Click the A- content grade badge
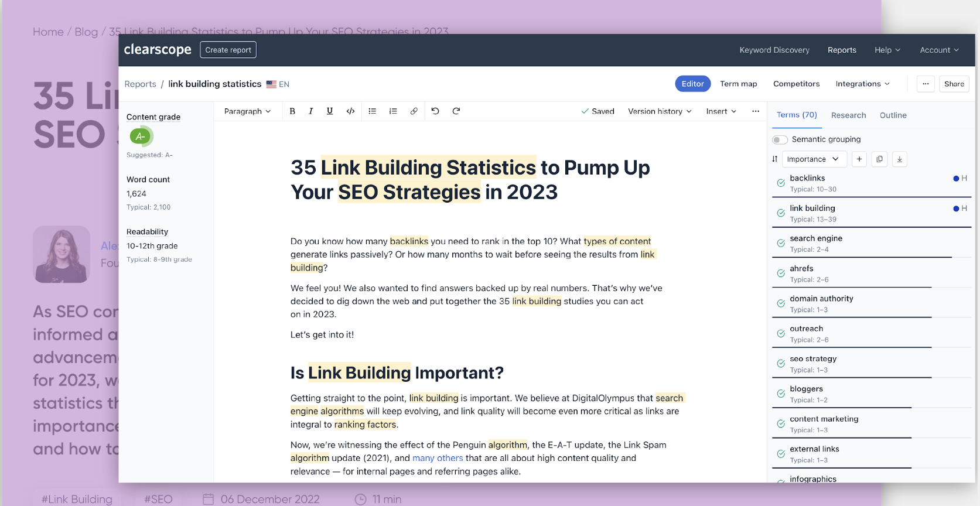This screenshot has height=506, width=980. pos(141,136)
